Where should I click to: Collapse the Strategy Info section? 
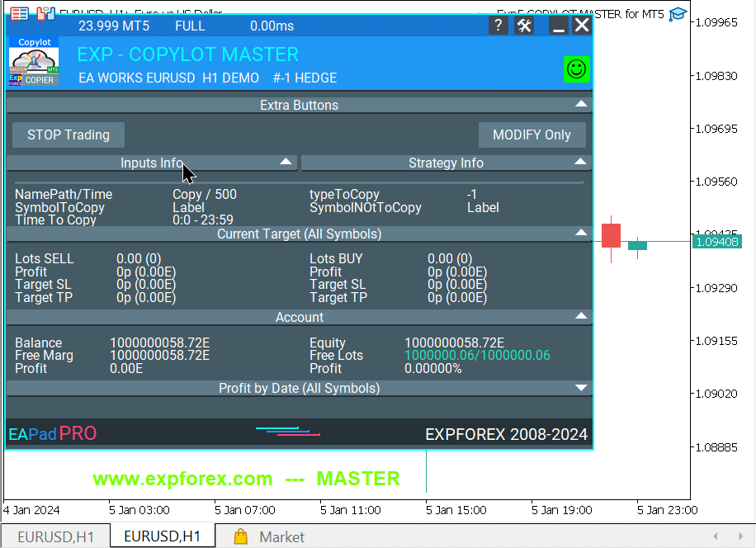[x=581, y=162]
